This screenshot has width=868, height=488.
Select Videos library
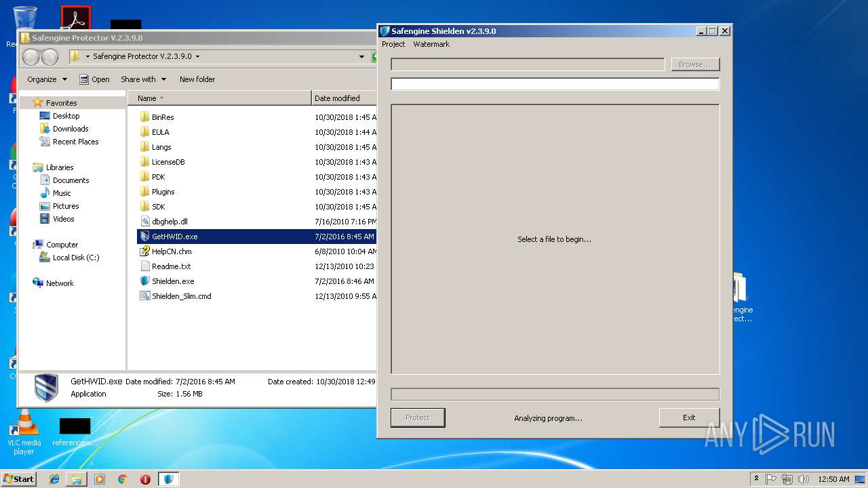pyautogui.click(x=64, y=219)
